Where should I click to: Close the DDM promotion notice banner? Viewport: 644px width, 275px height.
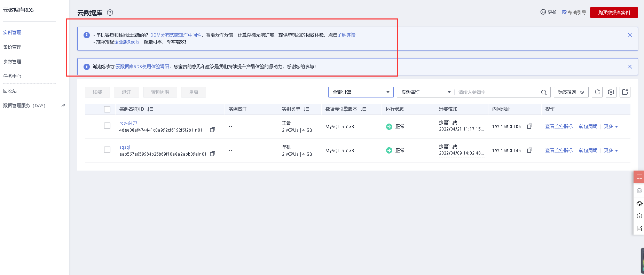[630, 35]
